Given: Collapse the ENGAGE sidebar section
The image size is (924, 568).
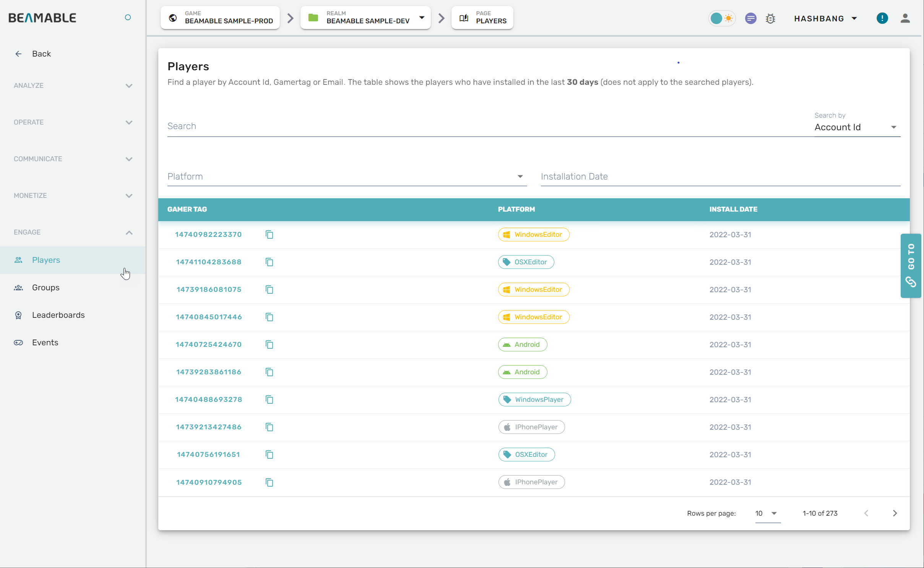Looking at the screenshot, I should point(73,232).
